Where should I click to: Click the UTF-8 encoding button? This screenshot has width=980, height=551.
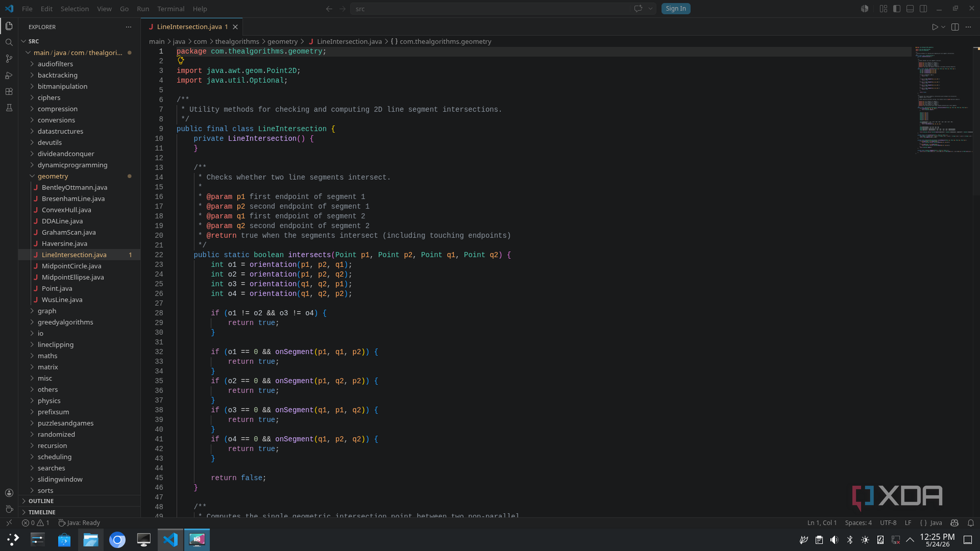[x=888, y=523]
